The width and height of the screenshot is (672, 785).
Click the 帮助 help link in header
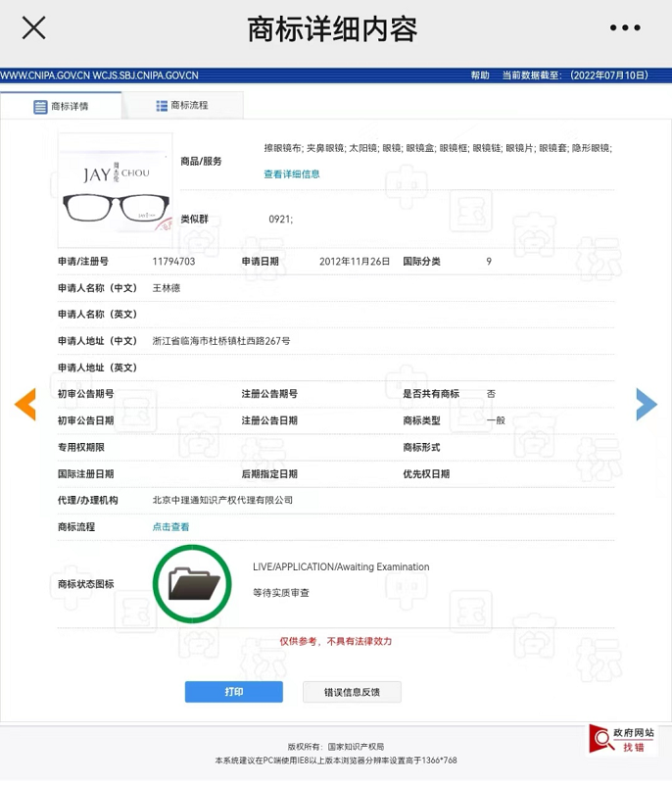coord(479,75)
